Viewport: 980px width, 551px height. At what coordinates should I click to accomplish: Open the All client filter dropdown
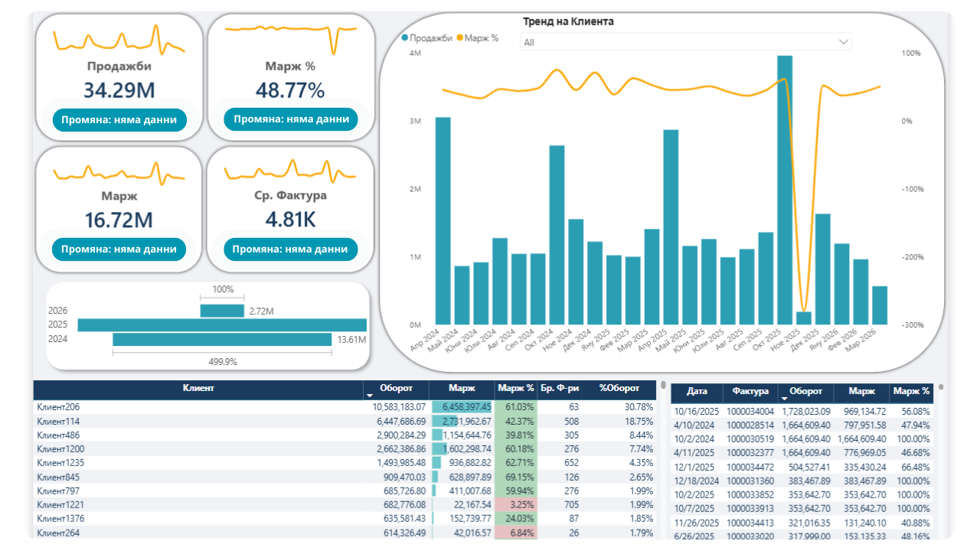tap(685, 42)
